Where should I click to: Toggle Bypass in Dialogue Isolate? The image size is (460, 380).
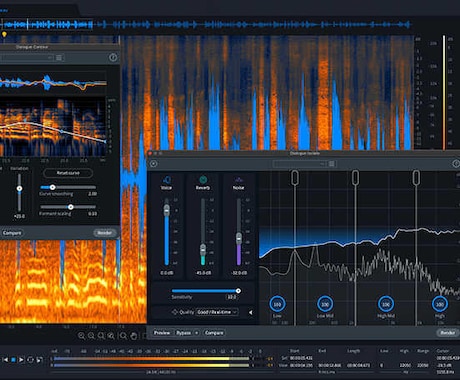coord(183,333)
